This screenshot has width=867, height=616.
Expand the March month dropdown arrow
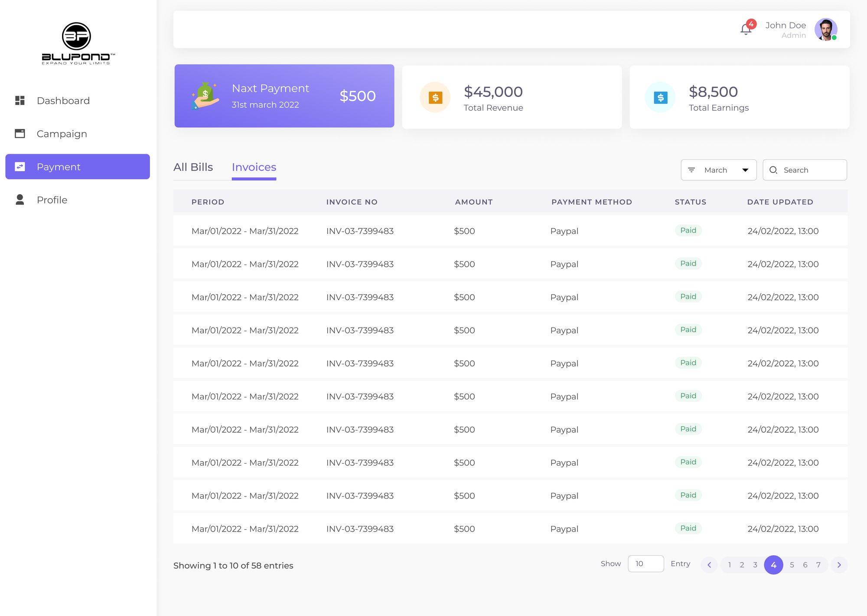click(745, 170)
